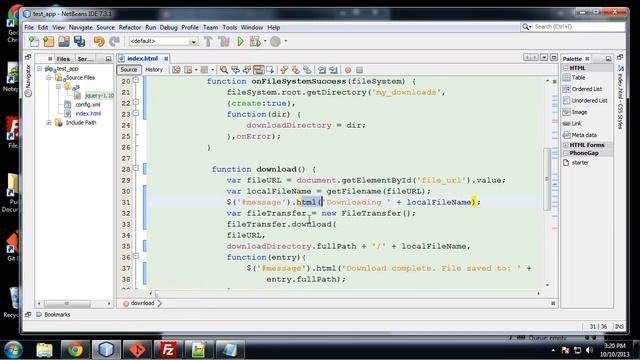Open Chrome from the Windows taskbar
This screenshot has height=360, width=640.
pyautogui.click(x=75, y=350)
